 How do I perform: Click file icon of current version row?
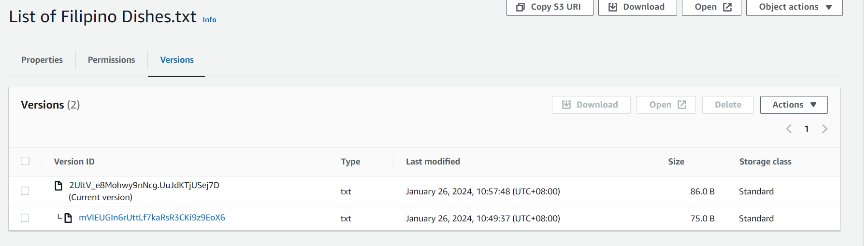[58, 186]
